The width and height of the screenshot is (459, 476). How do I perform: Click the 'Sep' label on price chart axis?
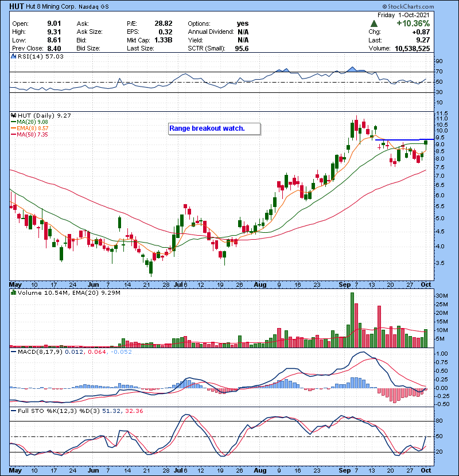[x=344, y=285]
